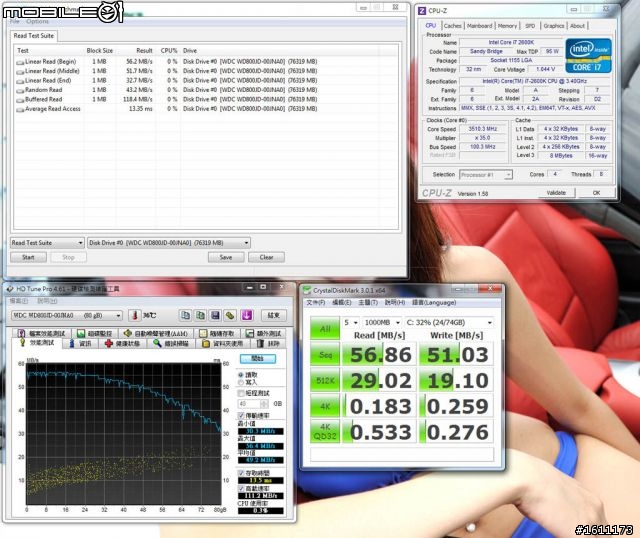Open CrystalDiskMark drive dropdown C: 32% (24/74GB)

(449, 322)
